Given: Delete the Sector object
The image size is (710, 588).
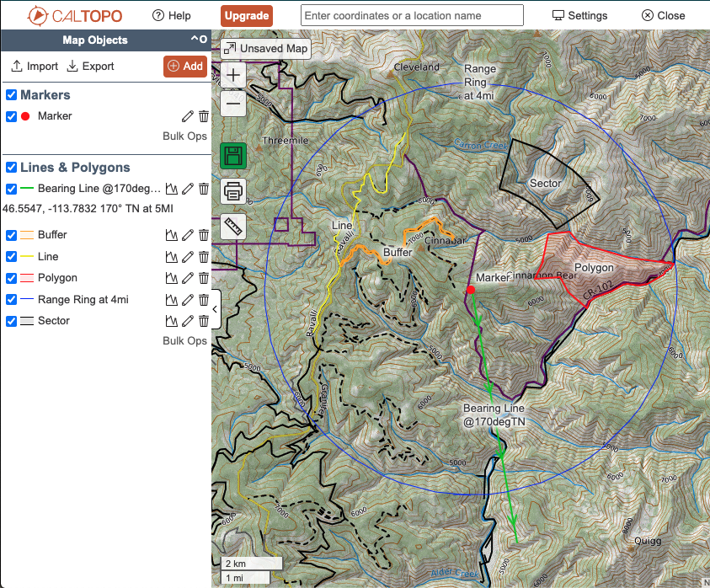Looking at the screenshot, I should click(203, 321).
